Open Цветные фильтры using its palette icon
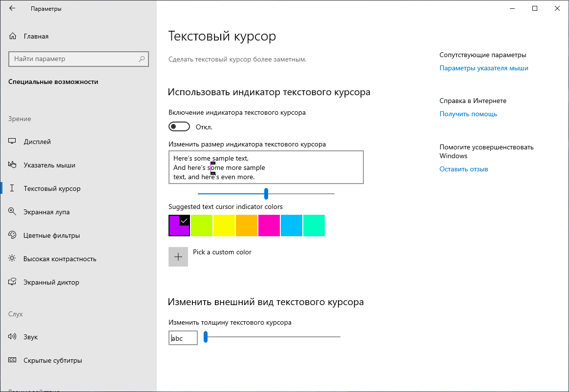569x392 pixels. point(12,235)
